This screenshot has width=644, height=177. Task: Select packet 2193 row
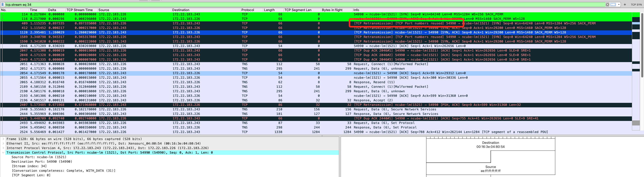click(x=316, y=96)
